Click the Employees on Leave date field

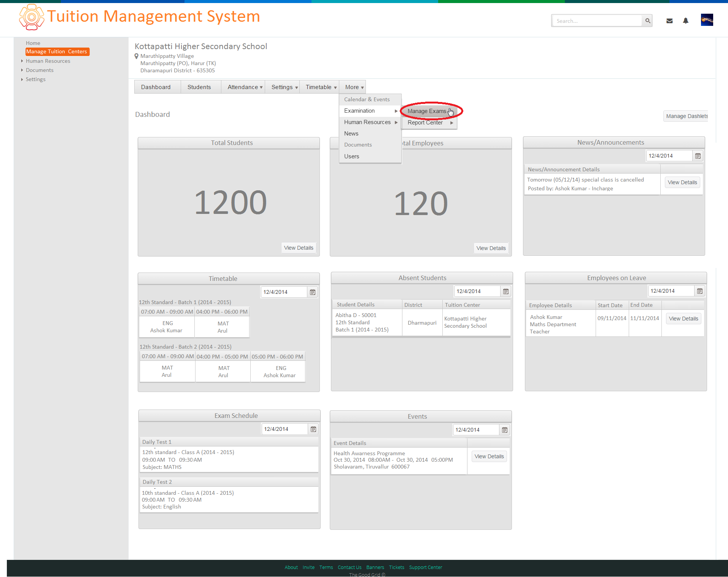pyautogui.click(x=671, y=291)
